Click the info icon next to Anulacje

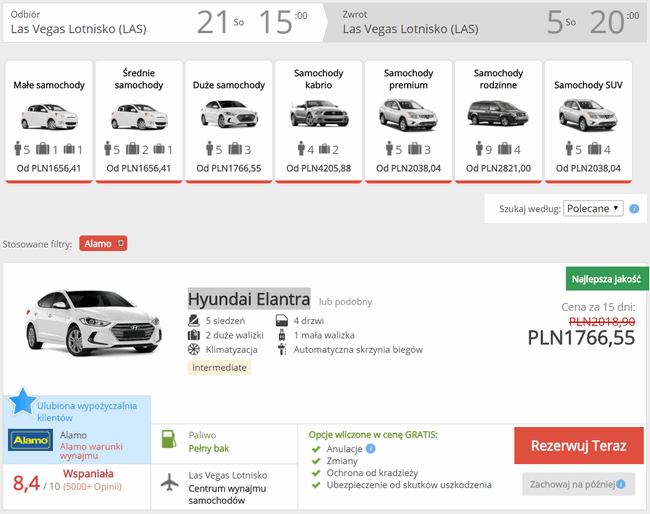[x=371, y=449]
